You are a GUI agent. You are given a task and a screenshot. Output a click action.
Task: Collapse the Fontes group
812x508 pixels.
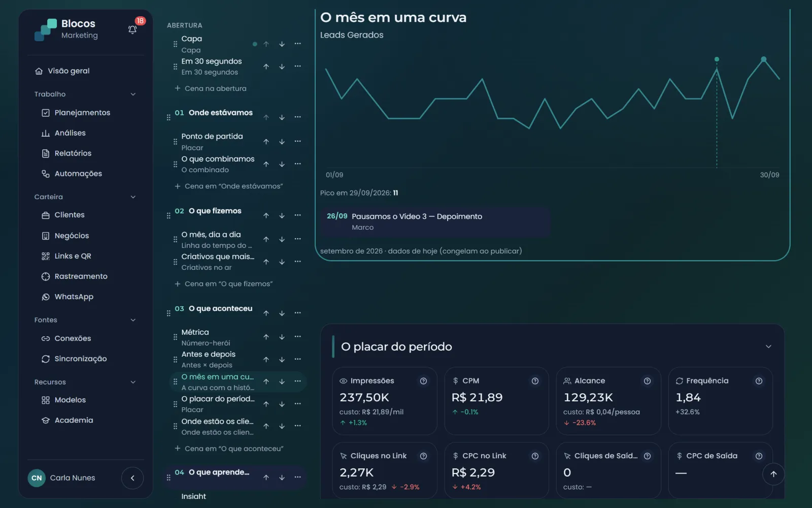133,320
